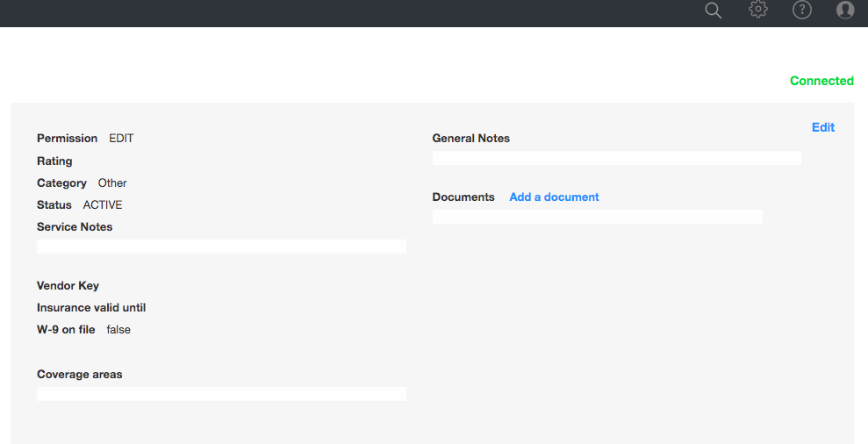Click the green Connected status text
The image size is (868, 444).
point(821,81)
